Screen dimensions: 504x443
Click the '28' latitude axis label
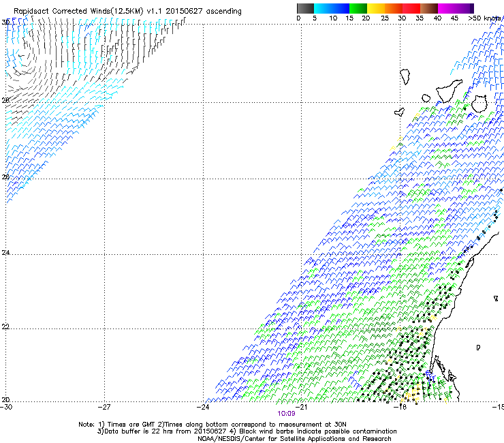5,100
